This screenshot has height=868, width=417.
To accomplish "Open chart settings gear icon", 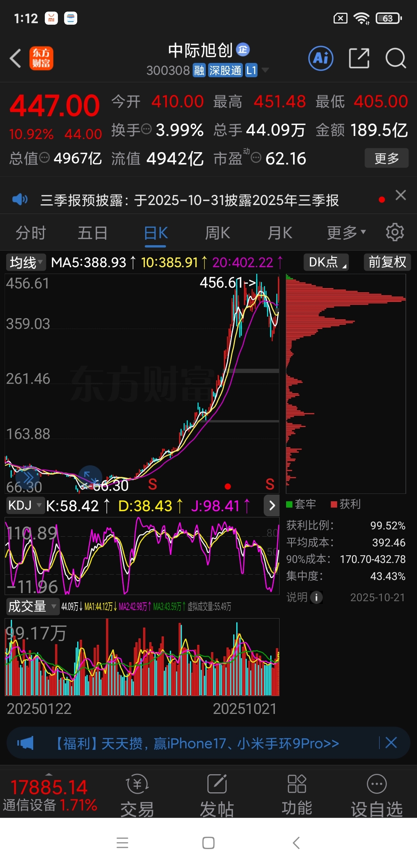I will 395,232.
